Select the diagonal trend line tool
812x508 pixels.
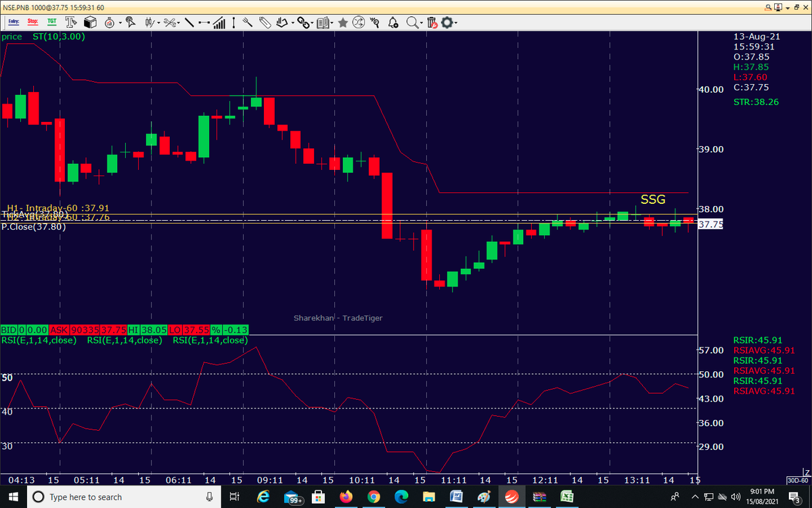(189, 22)
